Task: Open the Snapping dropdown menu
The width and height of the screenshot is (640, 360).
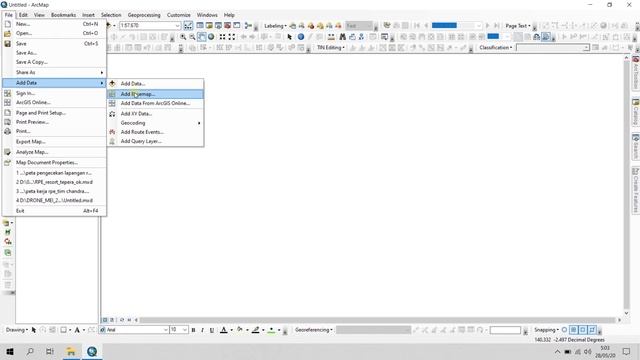Action: [547, 330]
